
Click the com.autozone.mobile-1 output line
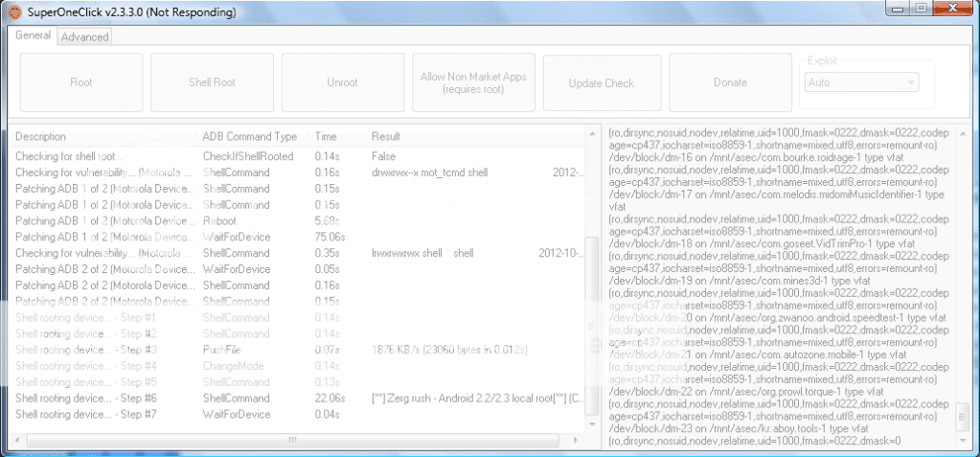point(760,354)
